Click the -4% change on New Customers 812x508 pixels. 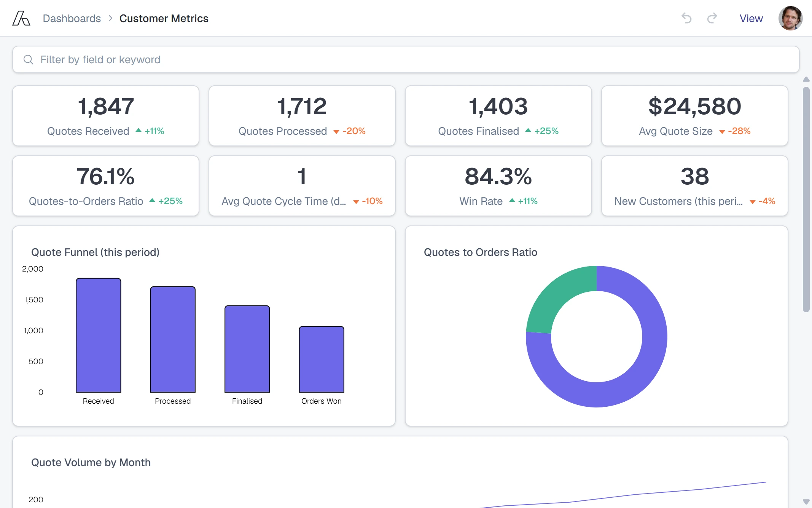point(767,201)
